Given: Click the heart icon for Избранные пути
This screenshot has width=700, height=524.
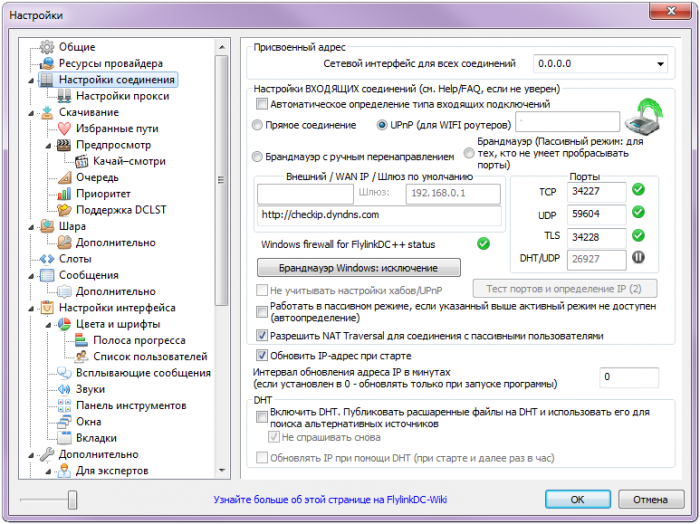Looking at the screenshot, I should pos(65,129).
